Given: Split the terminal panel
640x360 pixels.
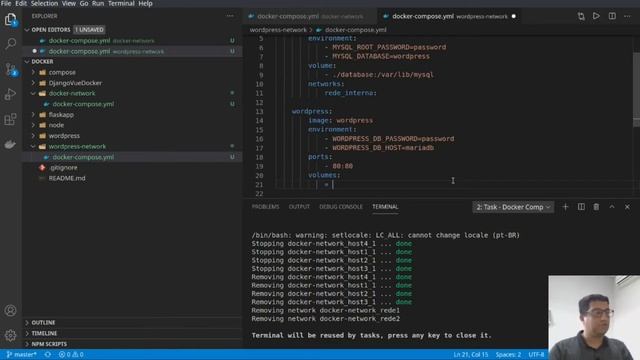Looking at the screenshot, I should [581, 207].
